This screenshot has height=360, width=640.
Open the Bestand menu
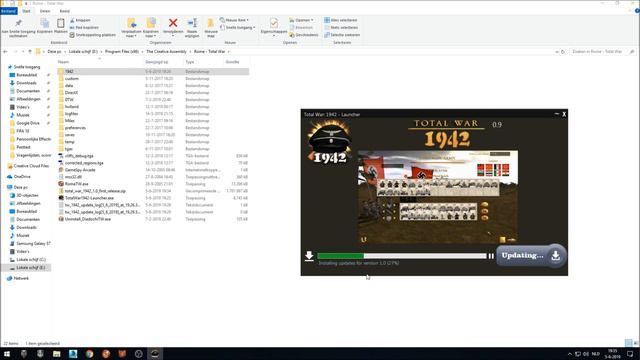(x=9, y=11)
